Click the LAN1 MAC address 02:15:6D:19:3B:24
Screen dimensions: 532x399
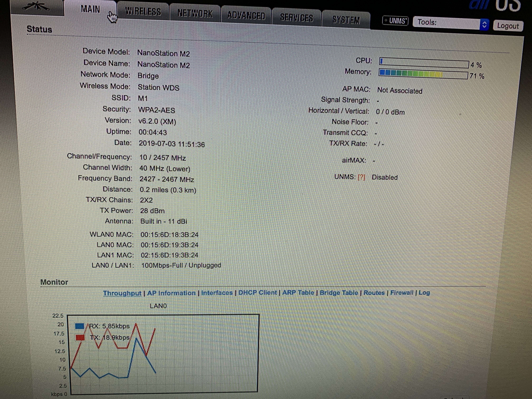pyautogui.click(x=170, y=255)
